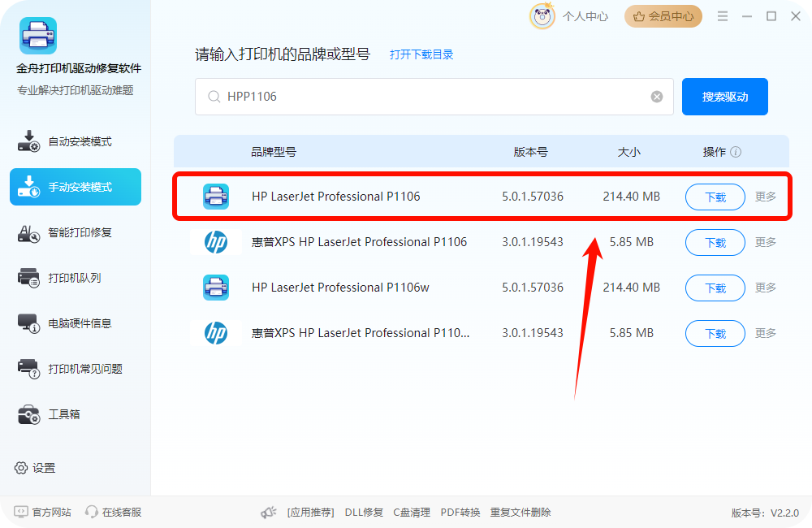Select HP LaserJet Professional P1106 name text
This screenshot has height=528, width=812.
(x=335, y=197)
